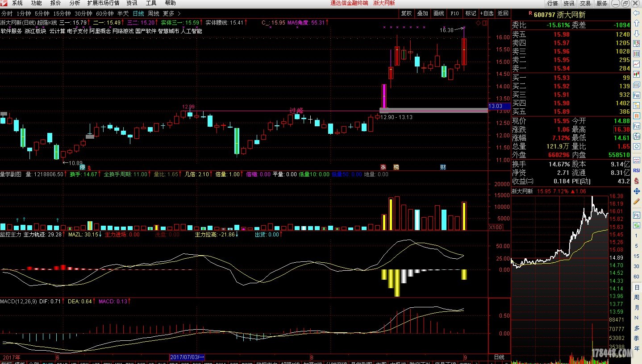This screenshot has height=364, width=642.
Task: Toggle the 15 minute period in sidebar
Action: (637, 256)
